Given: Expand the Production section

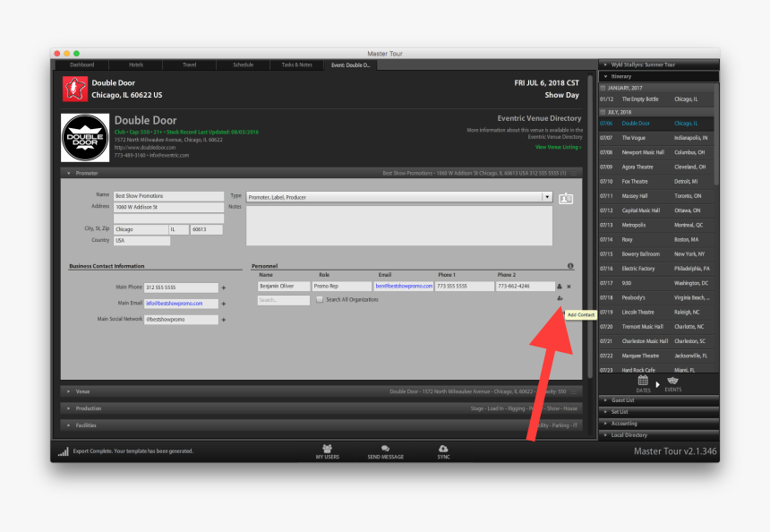Looking at the screenshot, I should pyautogui.click(x=67, y=408).
